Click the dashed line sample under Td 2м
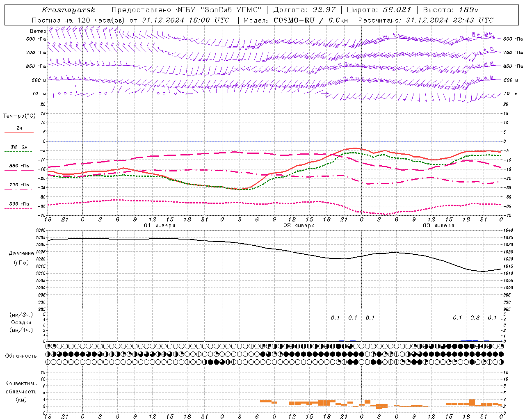Viewport: 525px width, 420px height. [x=18, y=152]
